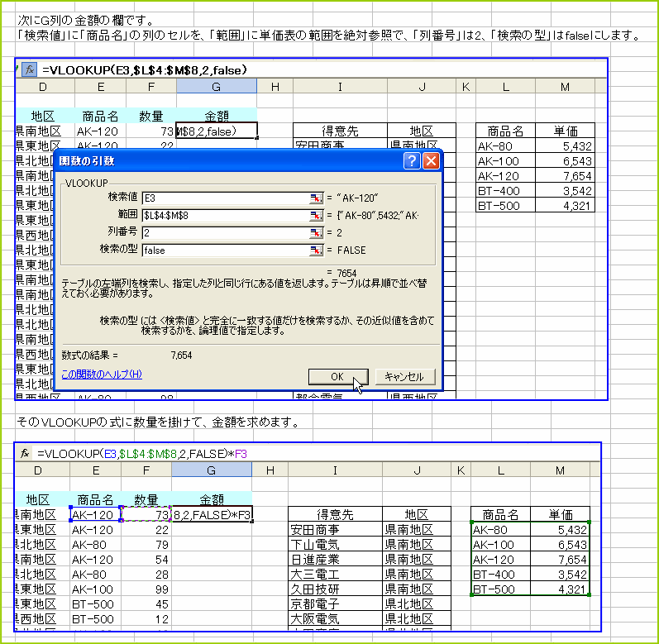This screenshot has height=644, width=659.
Task: Click the help question mark button in dialog title
Action: (412, 161)
